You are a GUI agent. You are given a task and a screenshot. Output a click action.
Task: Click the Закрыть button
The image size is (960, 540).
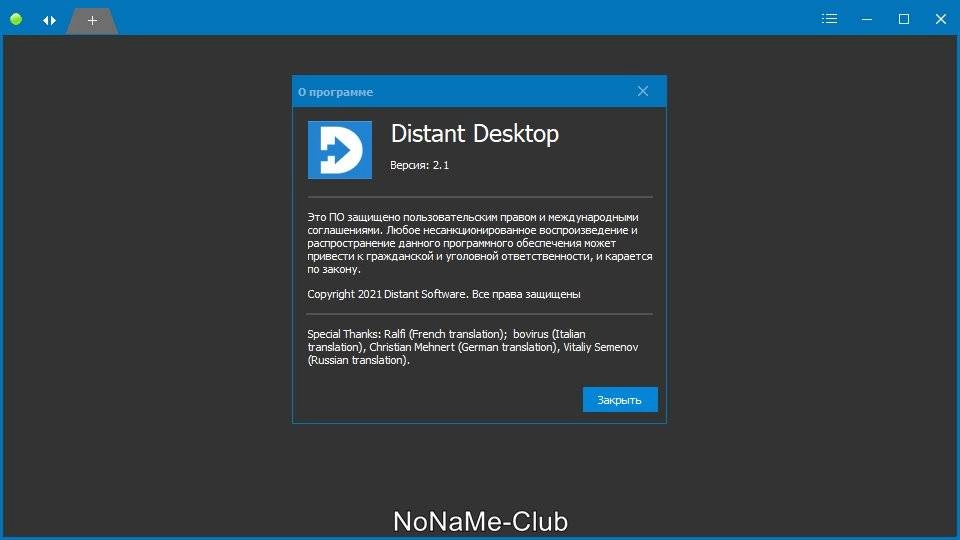(x=620, y=399)
